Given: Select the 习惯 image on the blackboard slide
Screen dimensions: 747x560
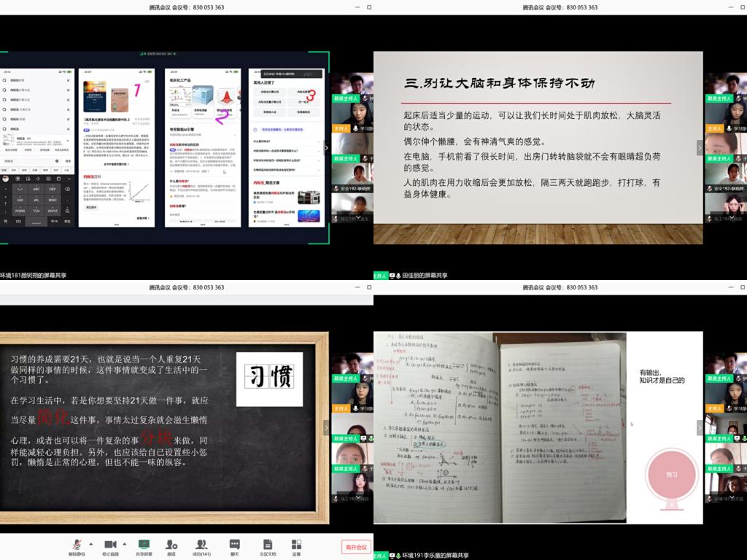Looking at the screenshot, I should [x=269, y=379].
